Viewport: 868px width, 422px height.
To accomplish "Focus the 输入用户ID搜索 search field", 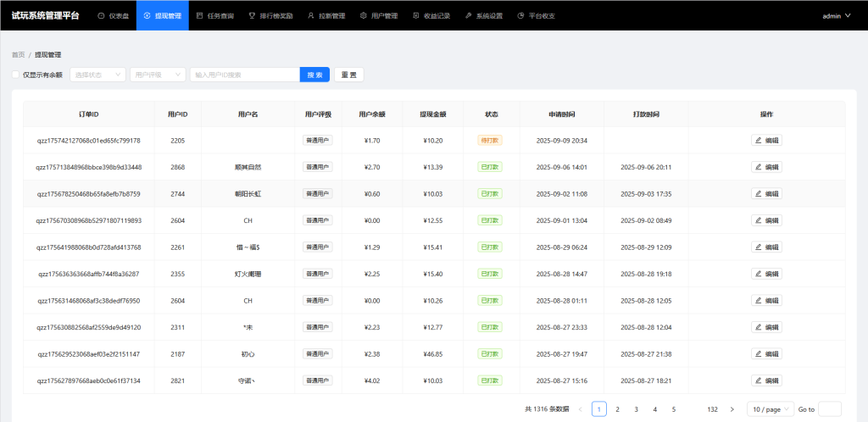I will pyautogui.click(x=244, y=75).
